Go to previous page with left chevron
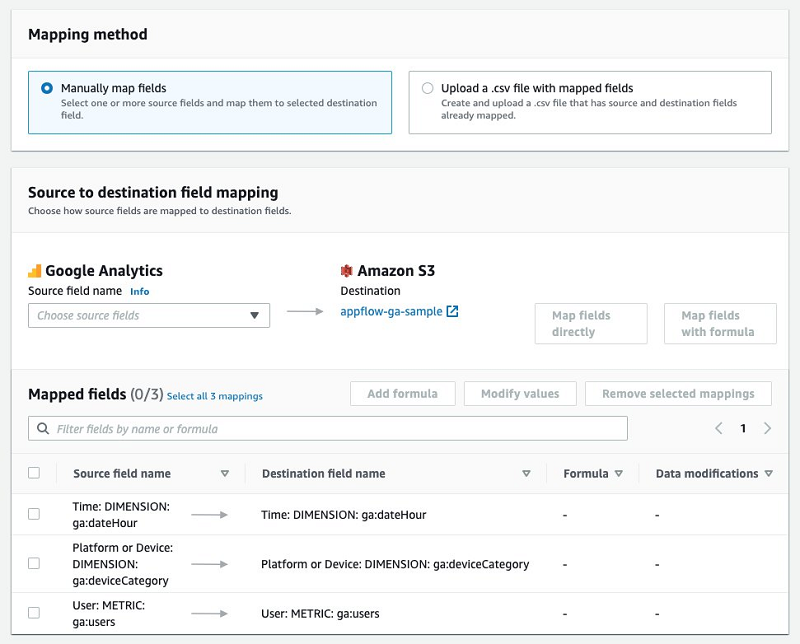 718,428
